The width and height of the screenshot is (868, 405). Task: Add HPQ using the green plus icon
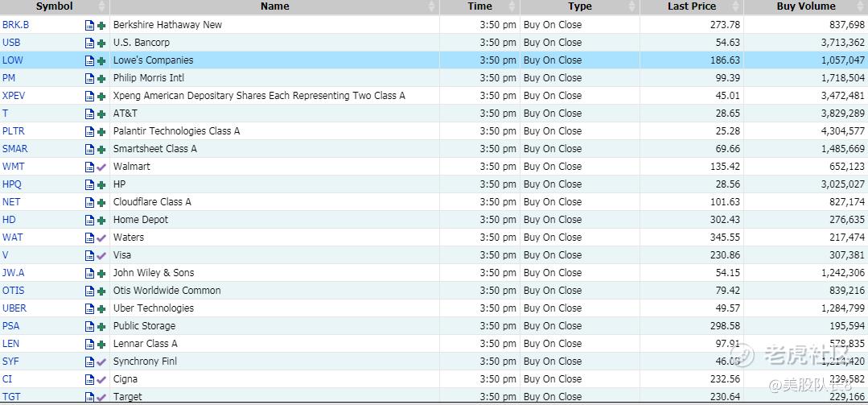[101, 185]
